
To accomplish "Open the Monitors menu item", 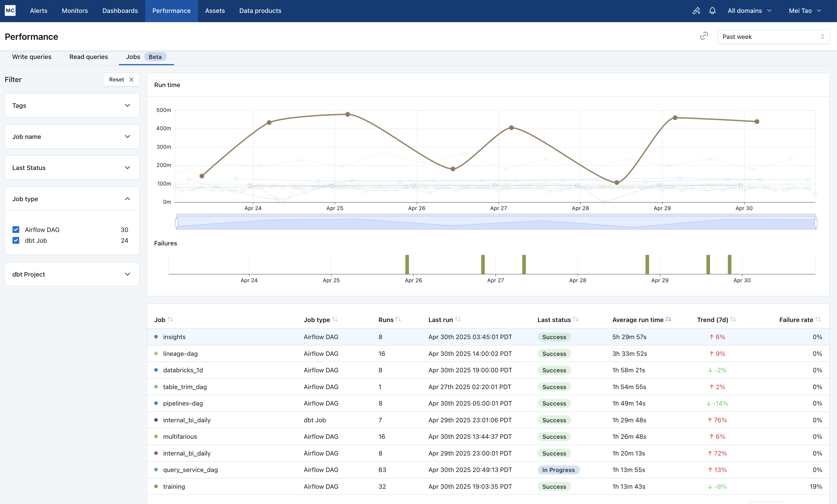I will pos(75,10).
